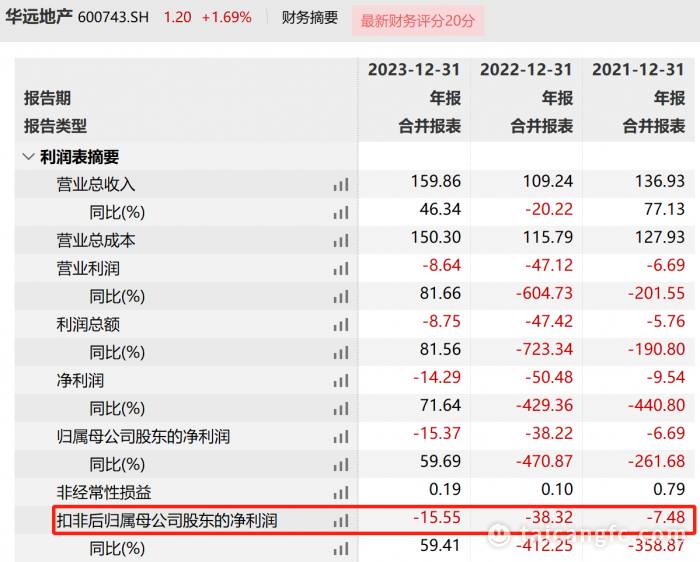700x562 pixels.
Task: Click the value -723.34 in 2022 column
Action: point(544,349)
